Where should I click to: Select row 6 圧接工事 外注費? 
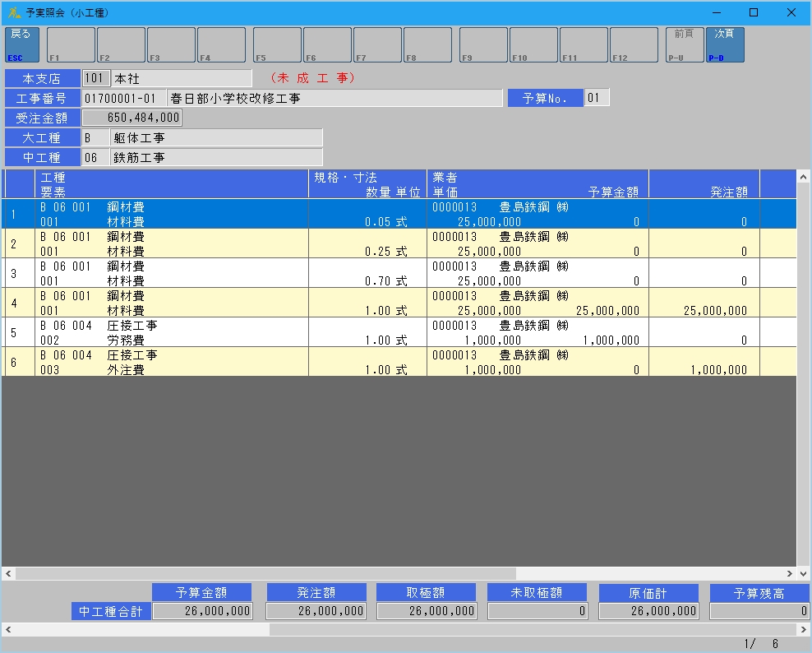(x=329, y=362)
